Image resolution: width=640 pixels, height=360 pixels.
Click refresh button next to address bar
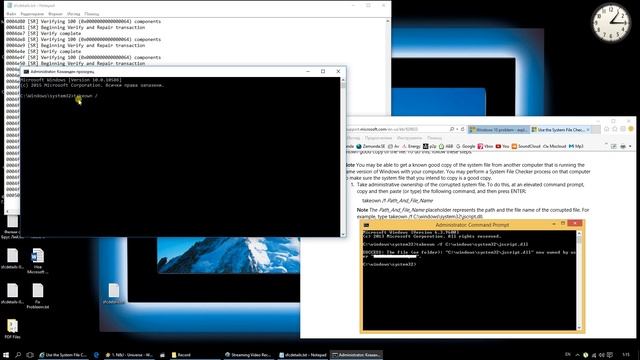click(462, 129)
